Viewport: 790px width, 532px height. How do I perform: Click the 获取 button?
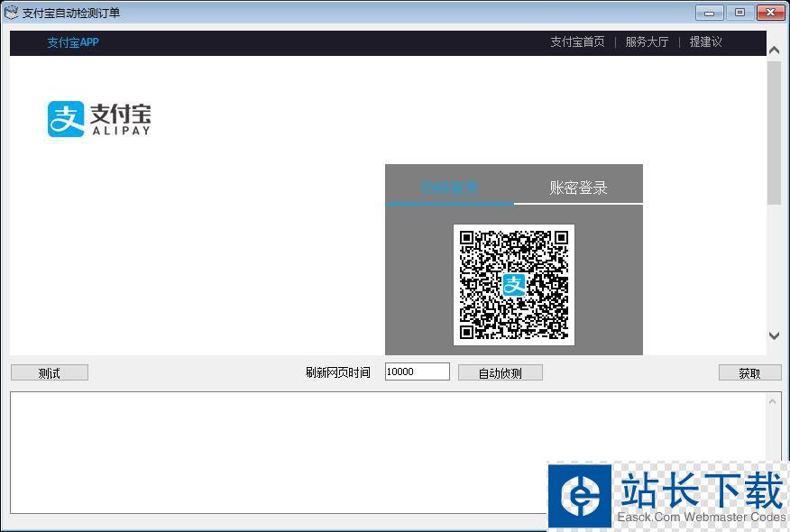749,372
